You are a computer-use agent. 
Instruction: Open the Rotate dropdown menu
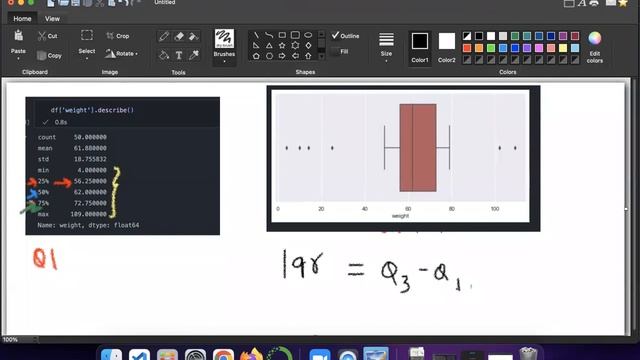(x=122, y=53)
